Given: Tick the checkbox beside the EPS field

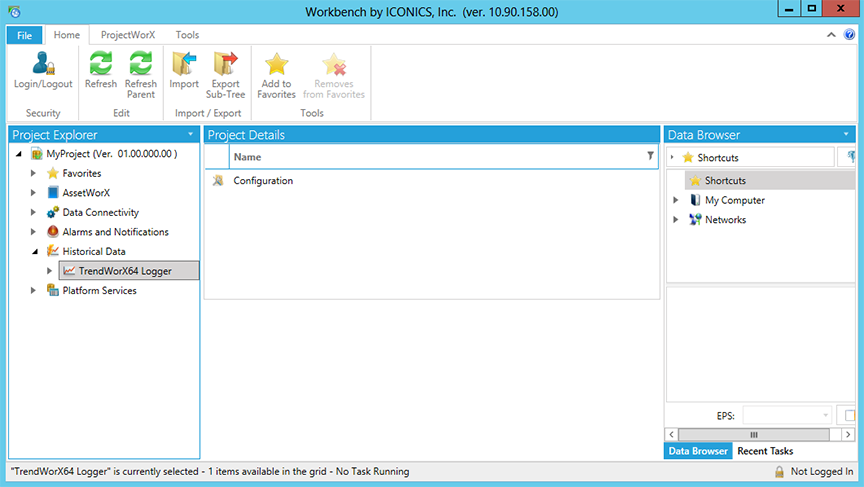Looking at the screenshot, I should [850, 415].
